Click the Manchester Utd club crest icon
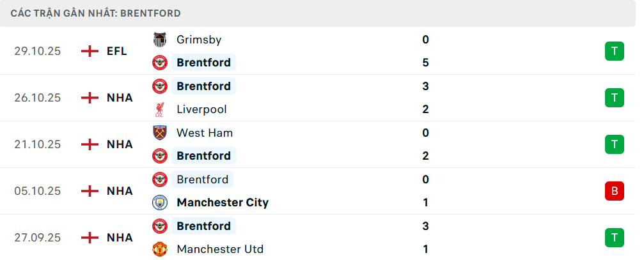644x260 pixels. pyautogui.click(x=159, y=249)
